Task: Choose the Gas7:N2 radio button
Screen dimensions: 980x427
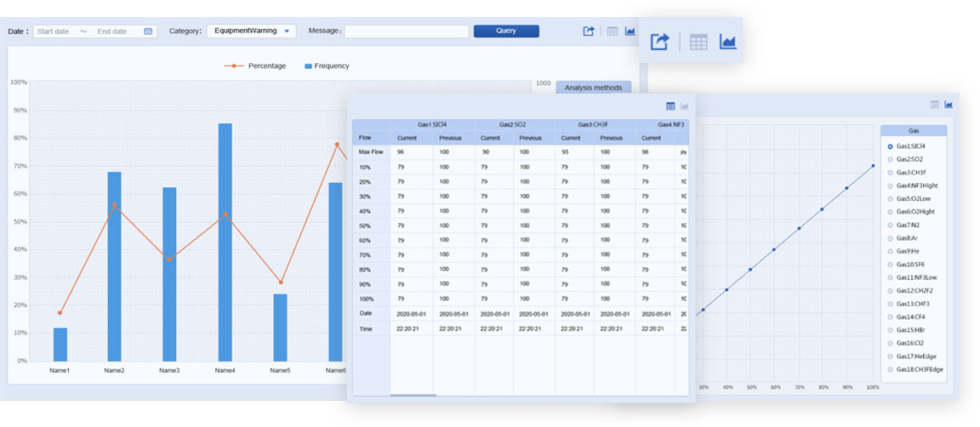Action: coord(890,225)
